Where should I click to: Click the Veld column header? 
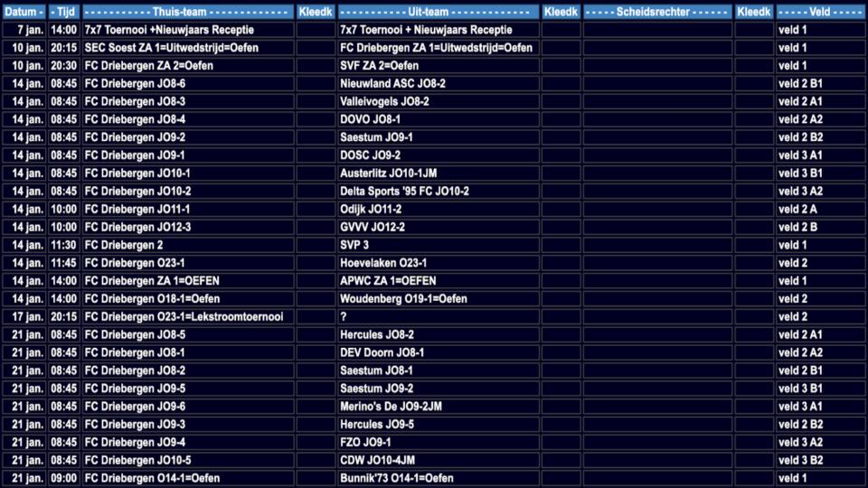click(819, 12)
